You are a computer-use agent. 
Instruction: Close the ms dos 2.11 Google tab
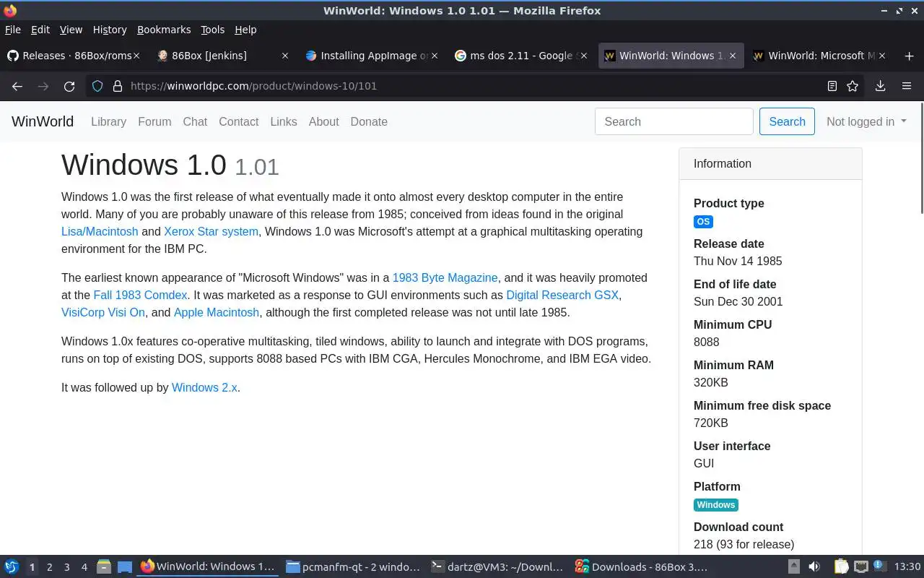tap(583, 56)
